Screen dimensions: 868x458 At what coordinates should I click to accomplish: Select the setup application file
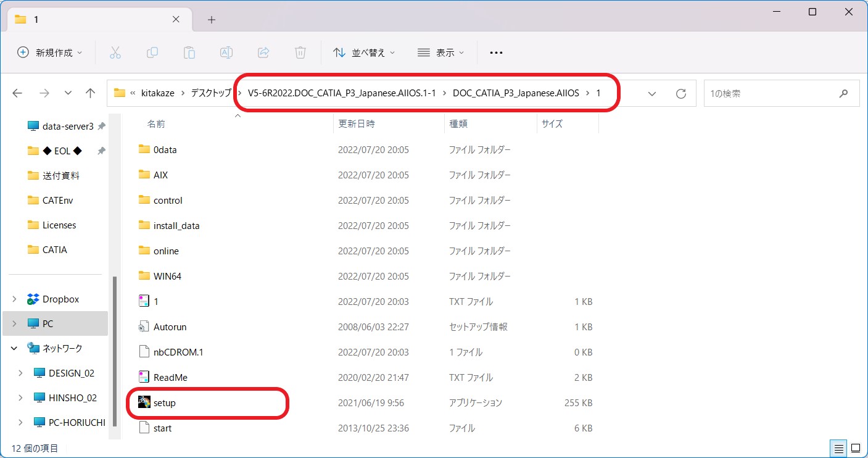[165, 402]
